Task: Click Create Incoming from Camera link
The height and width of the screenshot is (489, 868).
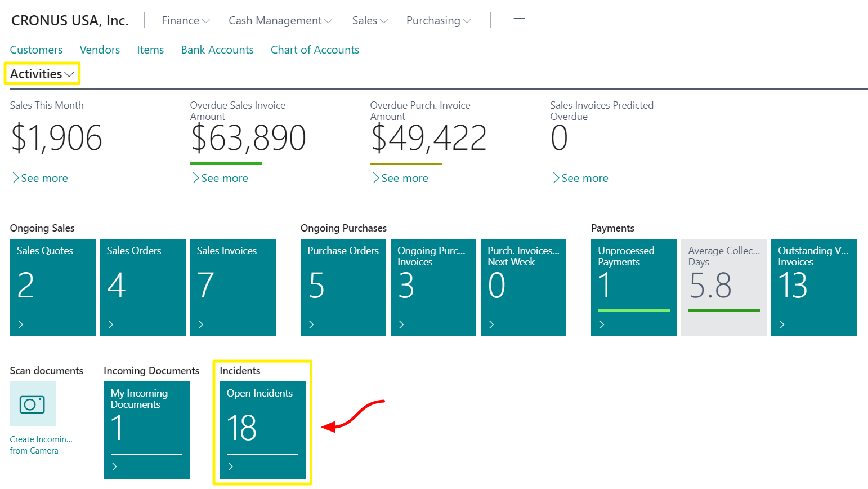Action: coord(41,445)
